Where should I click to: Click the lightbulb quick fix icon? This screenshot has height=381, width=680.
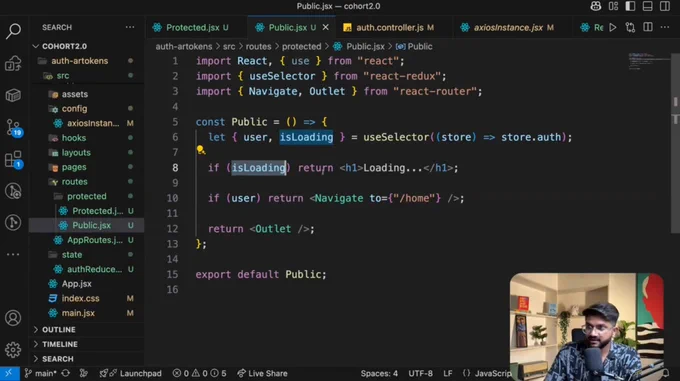coord(201,150)
